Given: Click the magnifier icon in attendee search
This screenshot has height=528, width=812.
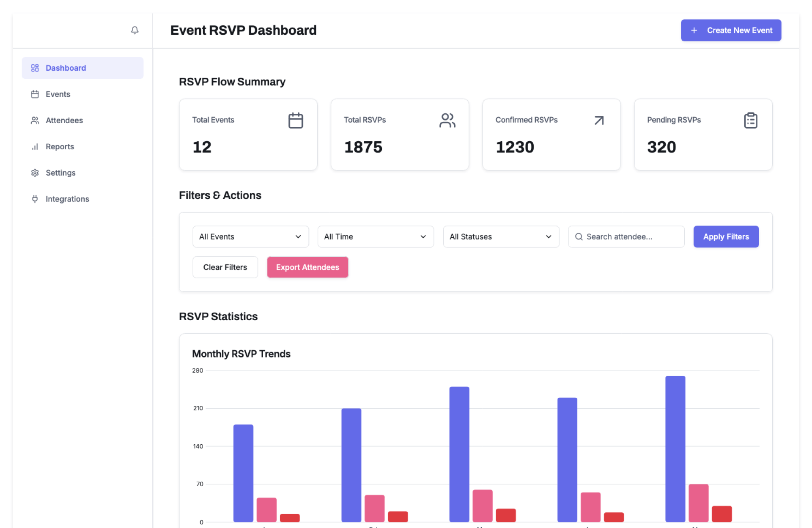Looking at the screenshot, I should point(579,236).
